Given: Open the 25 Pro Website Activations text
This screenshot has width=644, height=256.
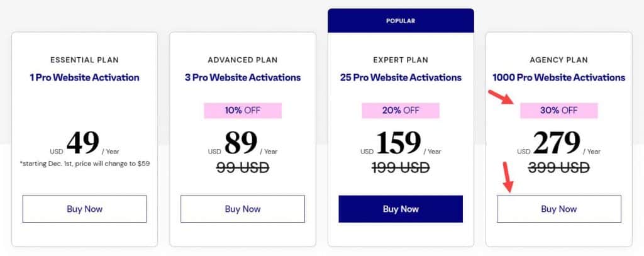Looking at the screenshot, I should tap(400, 78).
